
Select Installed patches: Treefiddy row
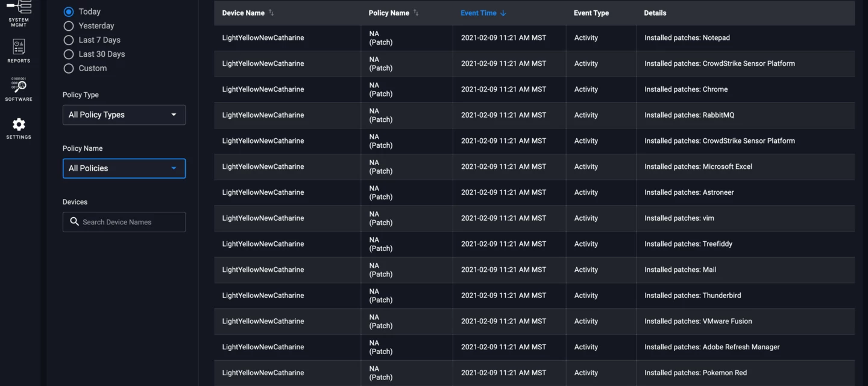coord(534,244)
